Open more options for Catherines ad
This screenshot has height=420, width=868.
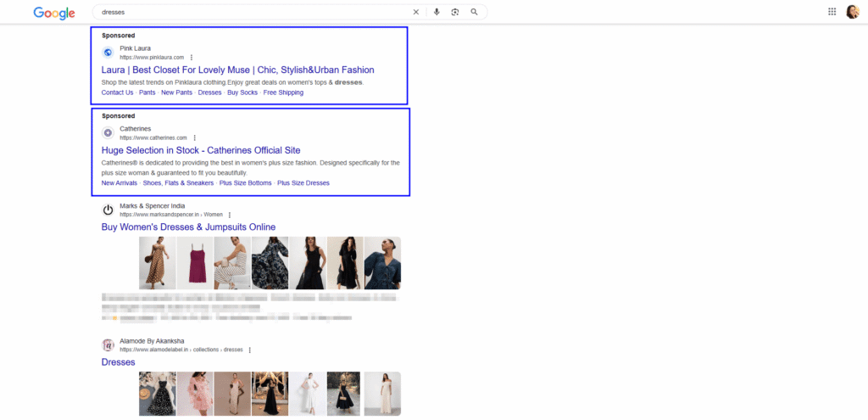click(194, 138)
